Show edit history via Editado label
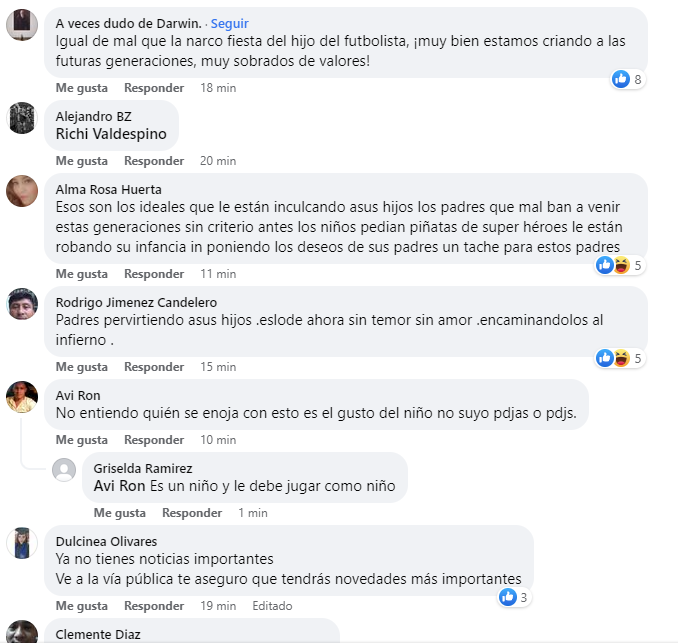 pos(272,606)
